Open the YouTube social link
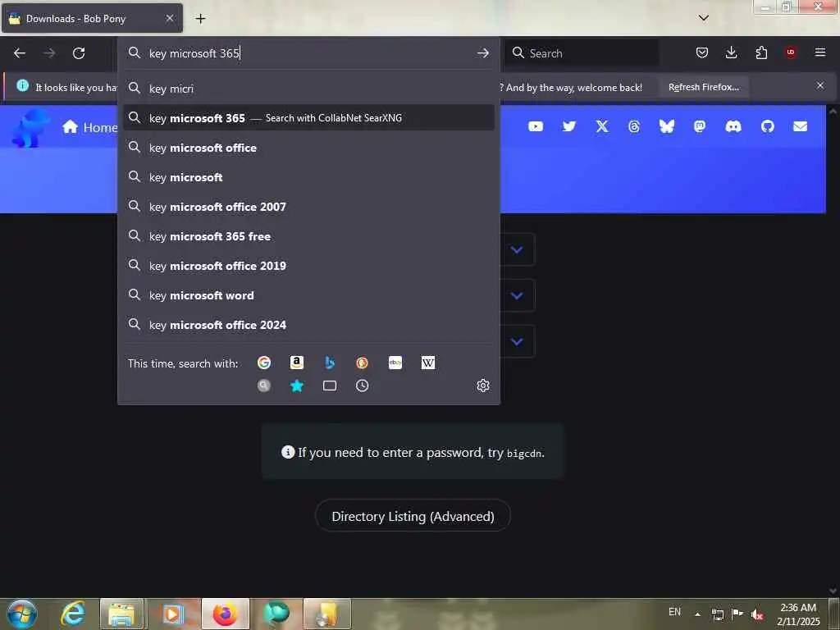840x630 pixels. pyautogui.click(x=536, y=126)
